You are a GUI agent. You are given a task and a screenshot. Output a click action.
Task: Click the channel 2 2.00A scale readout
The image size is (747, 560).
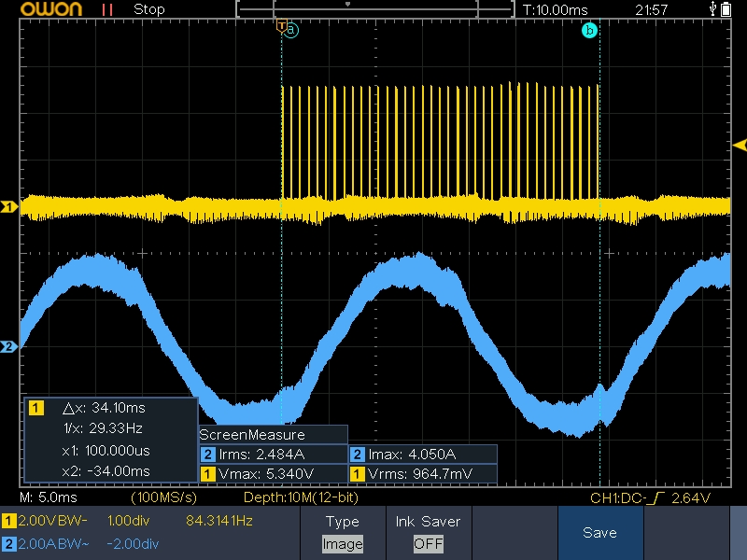tap(53, 543)
